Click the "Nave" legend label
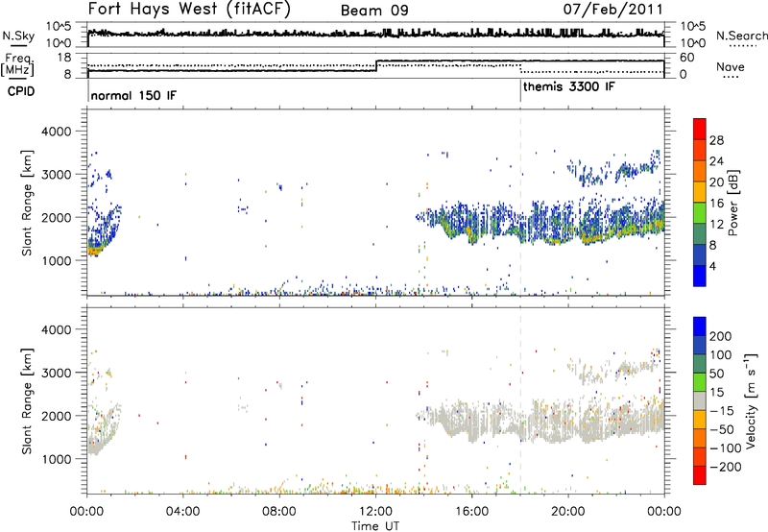Image resolution: width=768 pixels, height=532 pixels. [x=730, y=66]
